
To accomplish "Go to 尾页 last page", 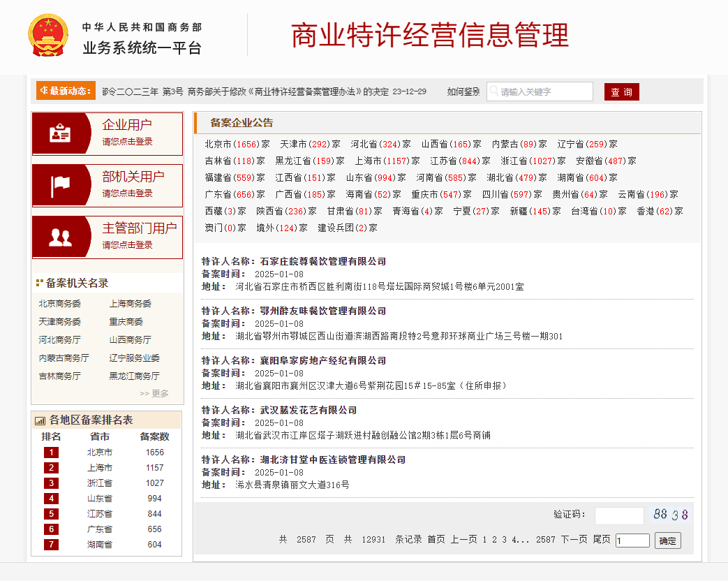I will [x=602, y=539].
